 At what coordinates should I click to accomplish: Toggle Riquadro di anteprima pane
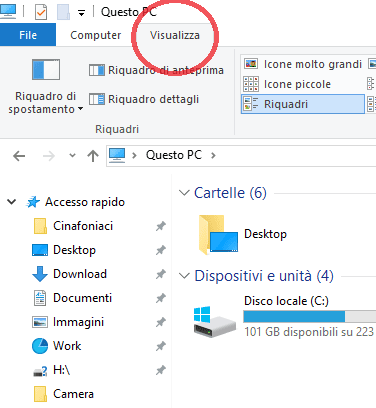156,70
